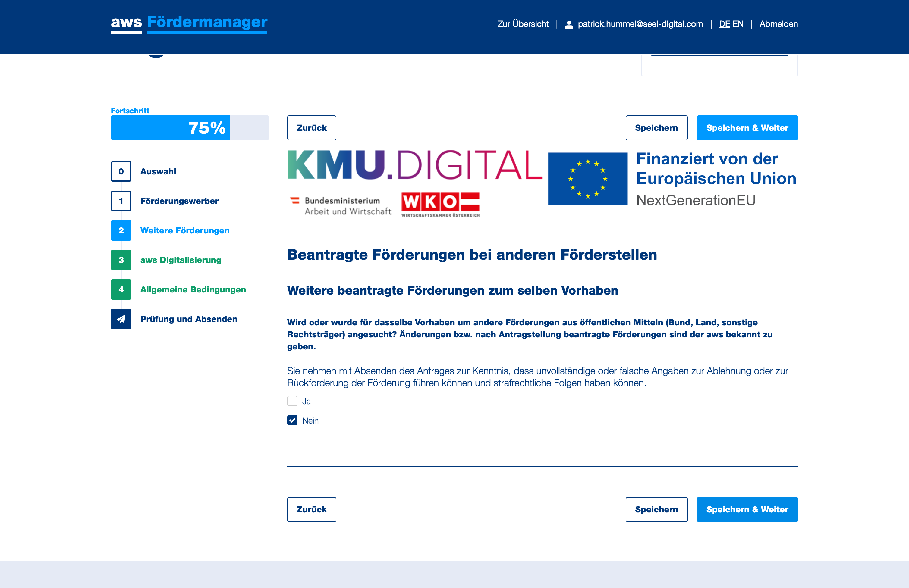Click the top Speichern & Weiter button
The width and height of the screenshot is (909, 588).
point(747,128)
